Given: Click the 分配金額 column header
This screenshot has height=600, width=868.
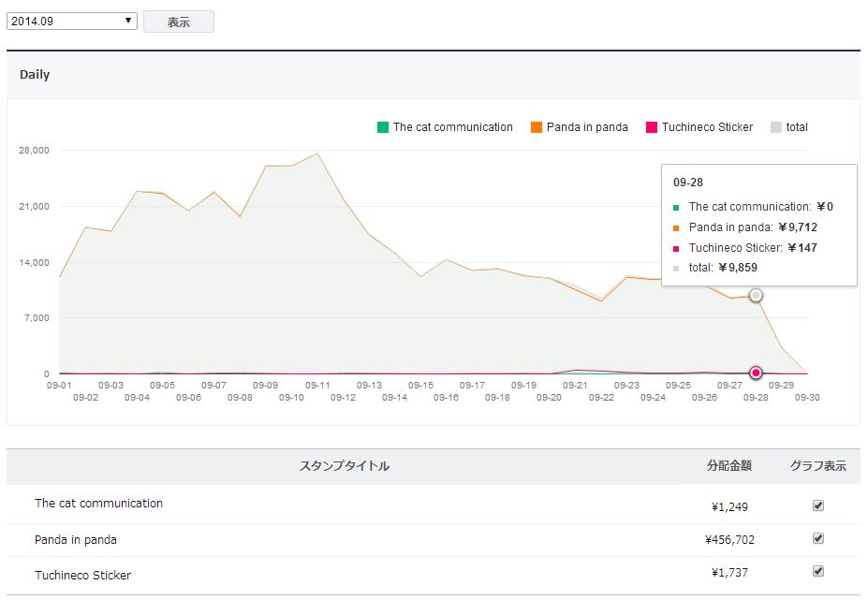Looking at the screenshot, I should [x=728, y=466].
